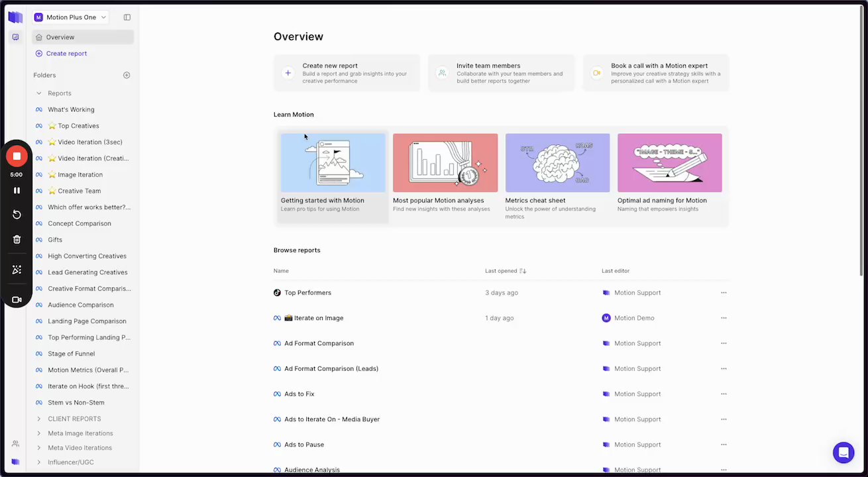This screenshot has height=477, width=868.
Task: Open Most popular Motion analyses thumbnail
Action: (445, 163)
